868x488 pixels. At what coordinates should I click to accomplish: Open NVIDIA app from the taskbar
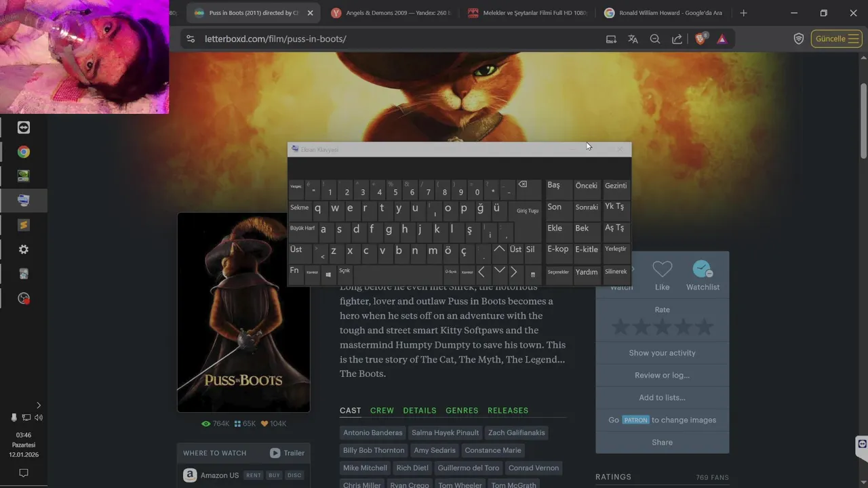(24, 176)
